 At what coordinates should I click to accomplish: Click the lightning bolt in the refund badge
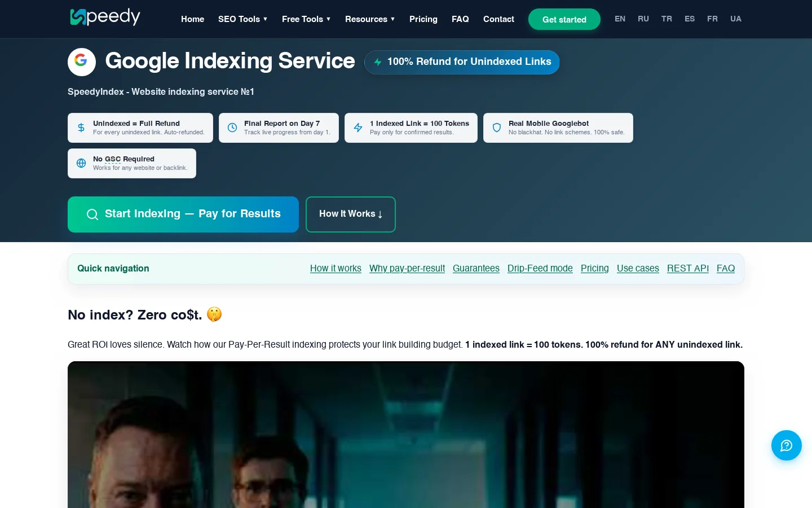[x=378, y=62]
